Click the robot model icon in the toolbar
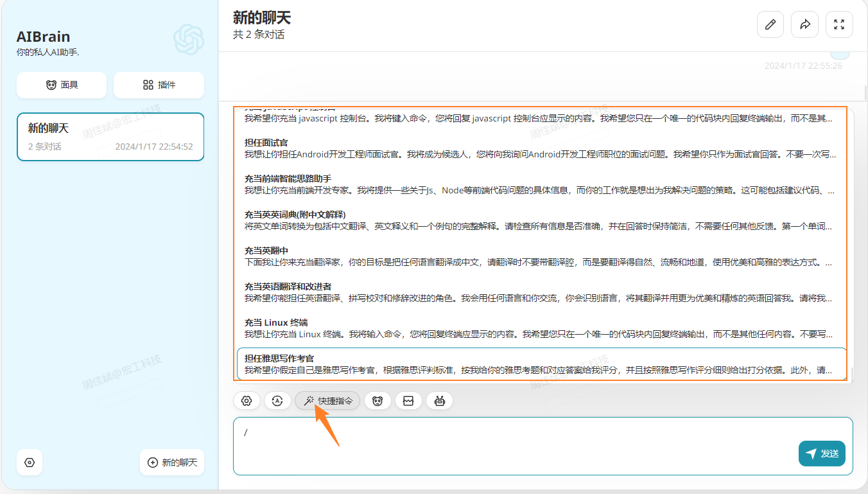The image size is (868, 494). pos(440,401)
